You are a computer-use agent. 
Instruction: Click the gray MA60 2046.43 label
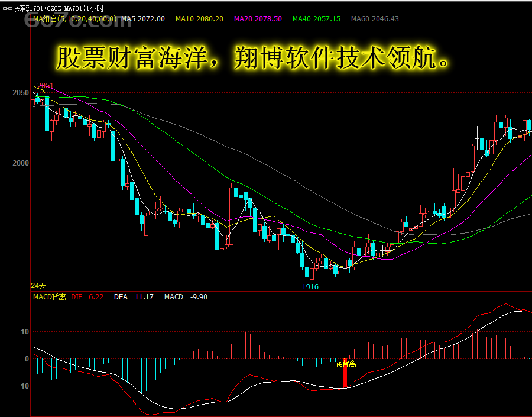(x=375, y=19)
